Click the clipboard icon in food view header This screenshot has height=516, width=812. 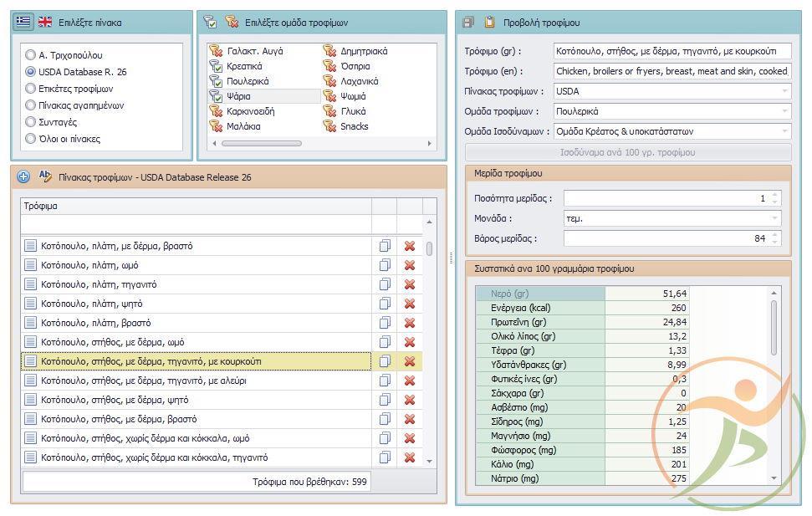(x=489, y=22)
